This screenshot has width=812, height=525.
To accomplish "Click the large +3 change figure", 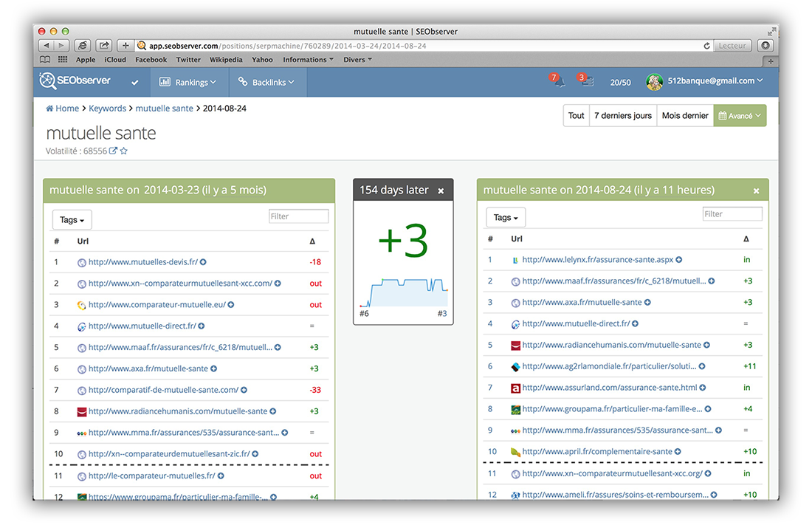I will [403, 241].
